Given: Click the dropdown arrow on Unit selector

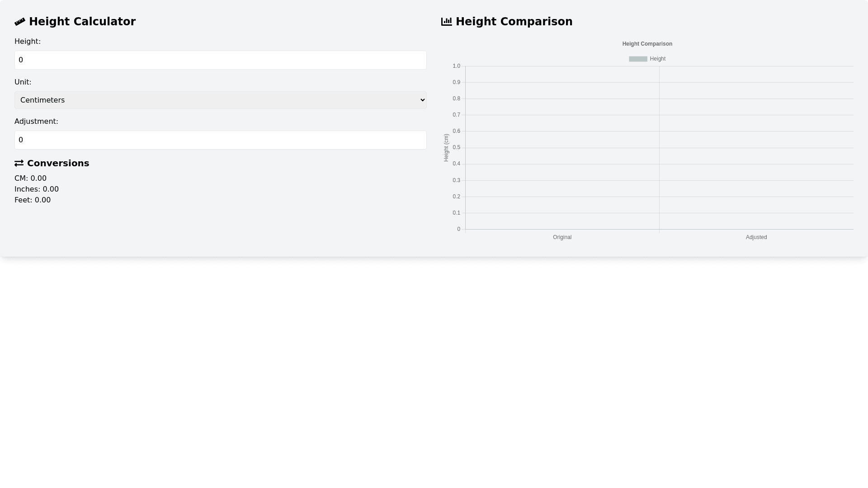Looking at the screenshot, I should pyautogui.click(x=422, y=100).
